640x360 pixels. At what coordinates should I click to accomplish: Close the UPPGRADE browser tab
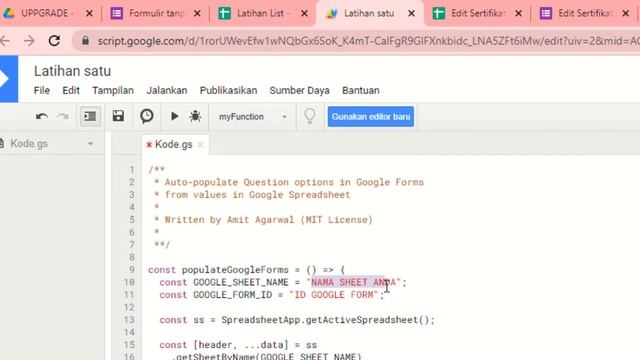89,13
